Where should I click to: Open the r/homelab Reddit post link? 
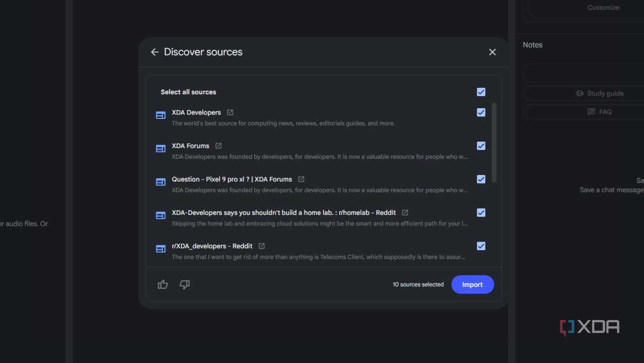pyautogui.click(x=405, y=213)
